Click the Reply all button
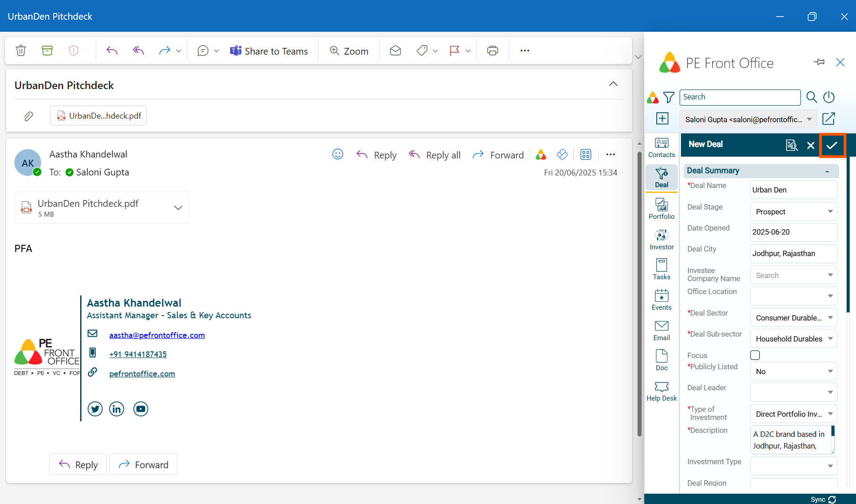 [435, 155]
